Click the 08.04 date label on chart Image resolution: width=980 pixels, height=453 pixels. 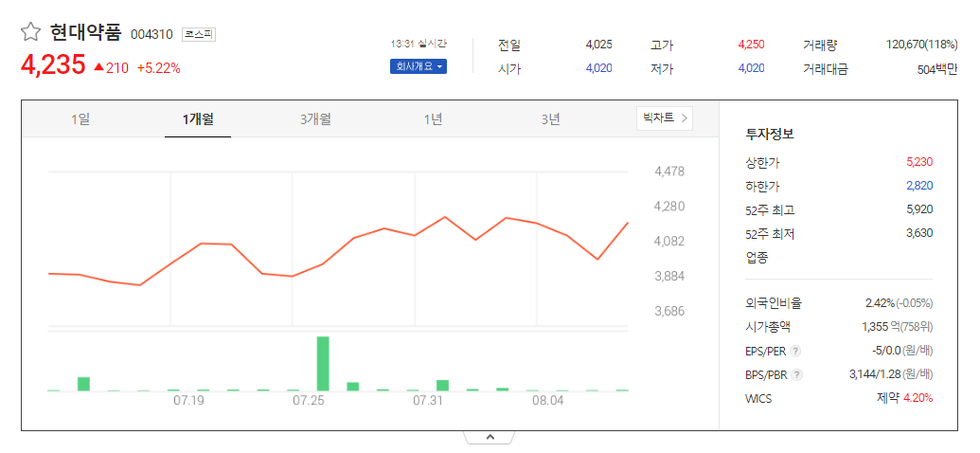click(x=548, y=401)
